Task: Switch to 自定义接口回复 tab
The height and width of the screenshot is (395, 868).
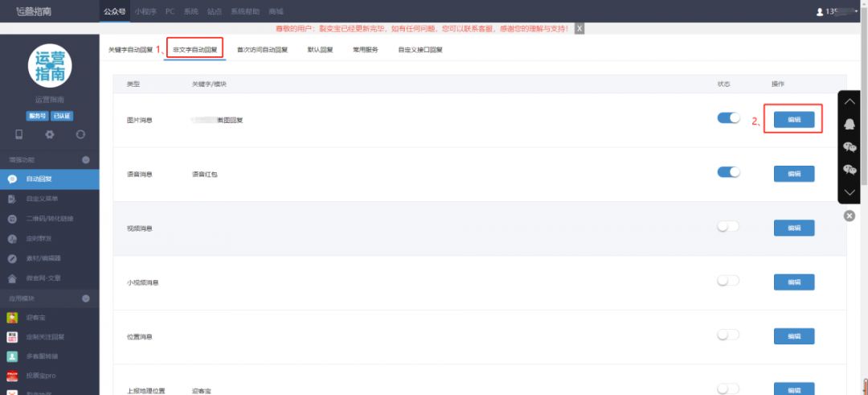Action: click(x=420, y=50)
